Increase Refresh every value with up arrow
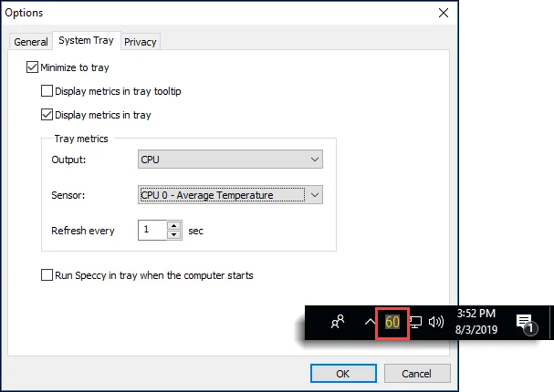The image size is (554, 392). [x=173, y=225]
